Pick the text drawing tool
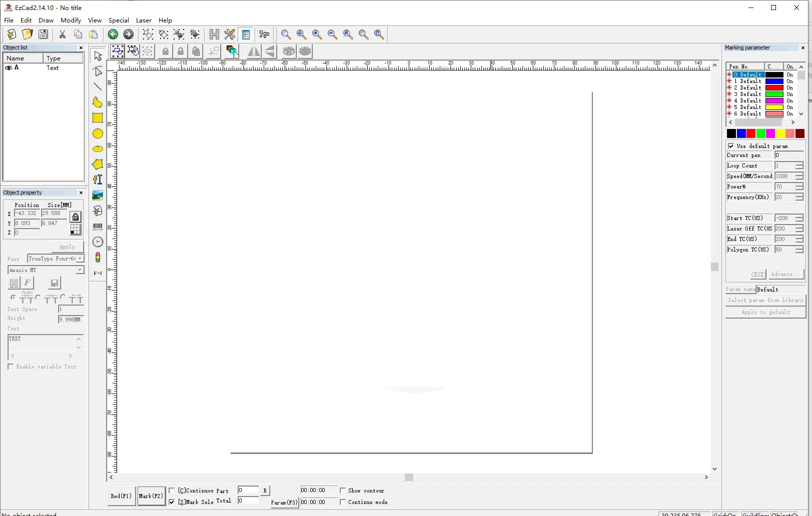Image resolution: width=812 pixels, height=516 pixels. click(98, 179)
